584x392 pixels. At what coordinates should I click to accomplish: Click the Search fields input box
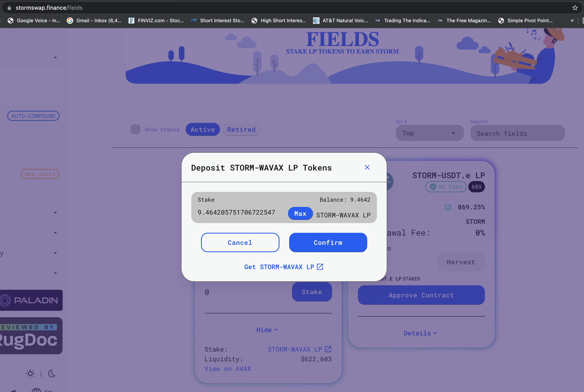point(517,133)
